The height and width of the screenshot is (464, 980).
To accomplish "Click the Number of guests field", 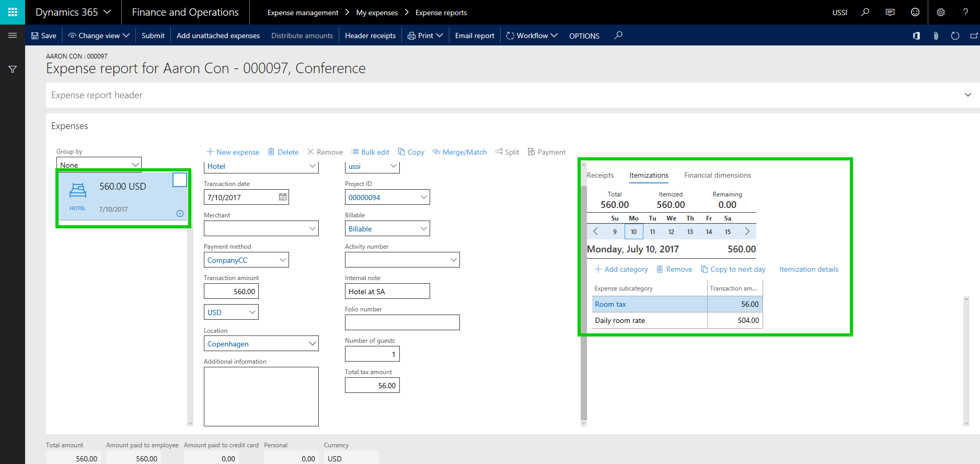I will point(372,354).
